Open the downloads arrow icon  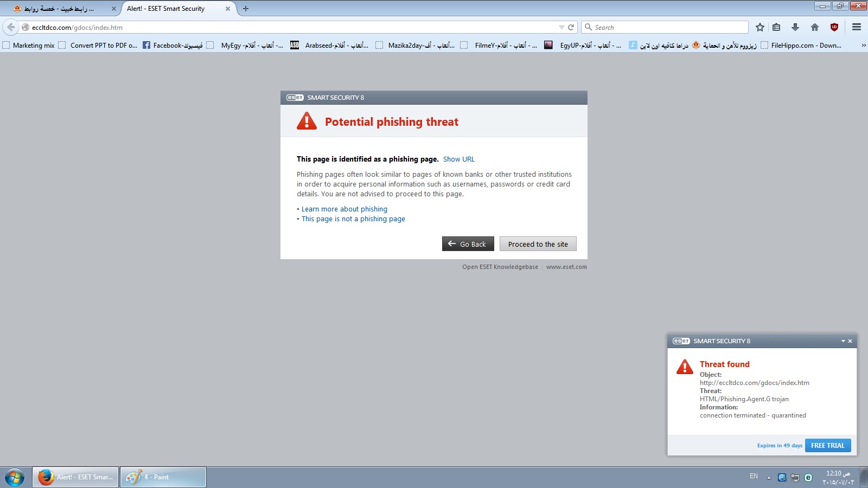[x=795, y=27]
